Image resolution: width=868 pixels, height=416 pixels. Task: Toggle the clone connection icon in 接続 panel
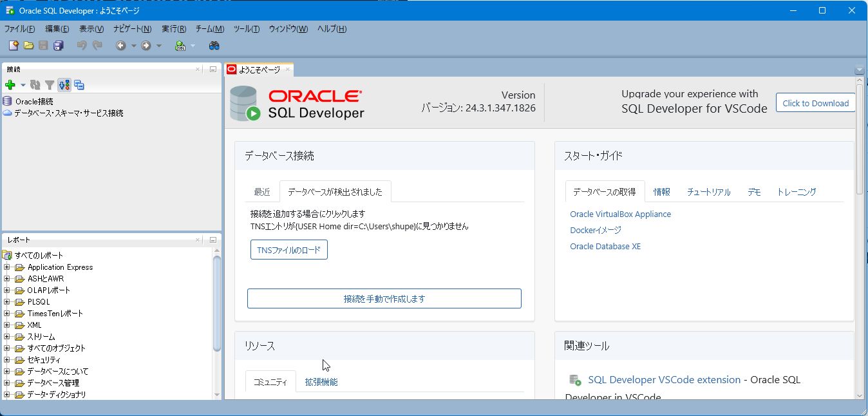pyautogui.click(x=79, y=84)
